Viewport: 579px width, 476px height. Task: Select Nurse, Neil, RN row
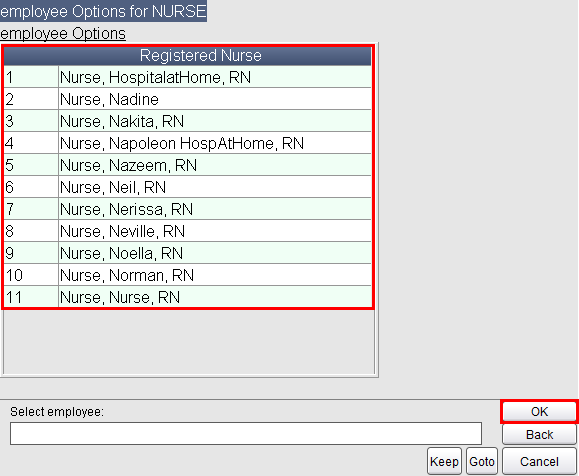(188, 187)
